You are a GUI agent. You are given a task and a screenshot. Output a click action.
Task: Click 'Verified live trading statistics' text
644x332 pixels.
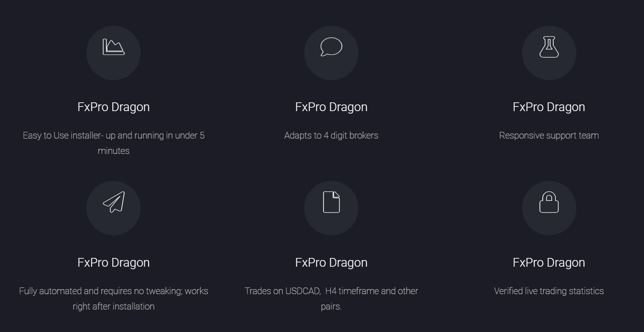pyautogui.click(x=549, y=291)
